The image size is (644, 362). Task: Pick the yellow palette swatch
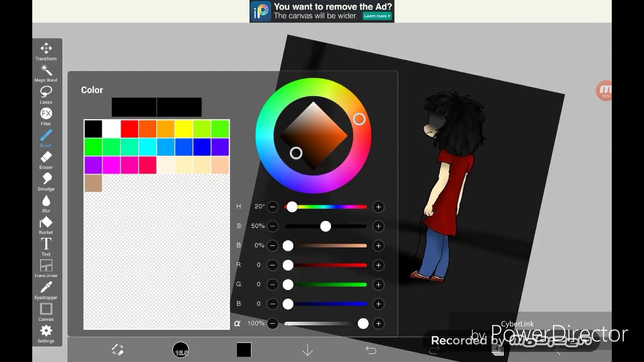coord(184,129)
